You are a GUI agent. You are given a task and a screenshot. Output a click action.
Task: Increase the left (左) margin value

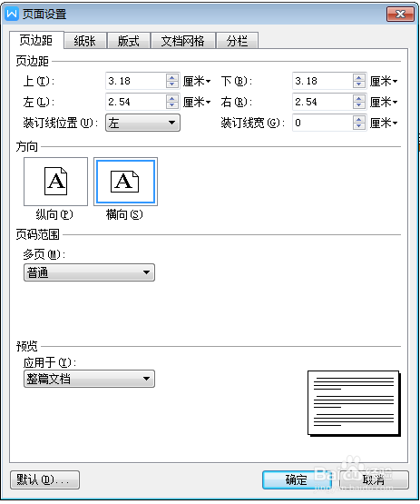point(172,98)
